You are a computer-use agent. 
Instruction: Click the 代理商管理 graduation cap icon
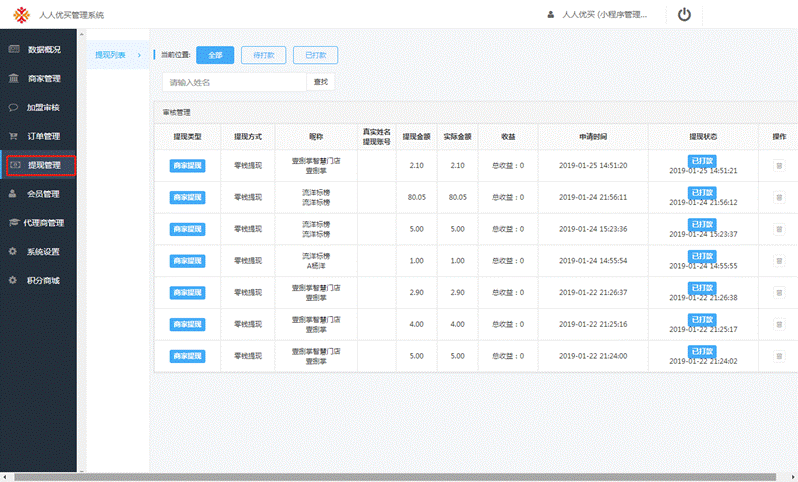(x=14, y=223)
